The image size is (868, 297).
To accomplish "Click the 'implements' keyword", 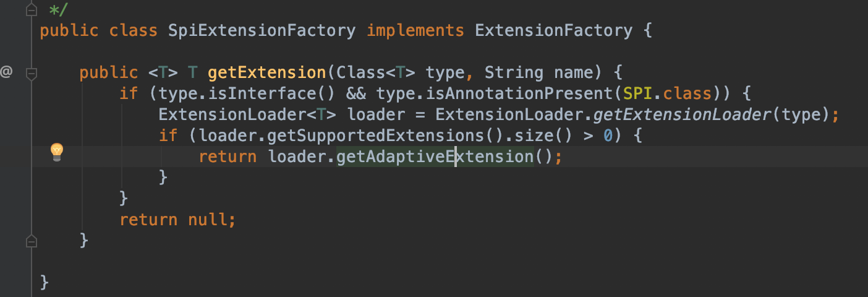I will 415,30.
